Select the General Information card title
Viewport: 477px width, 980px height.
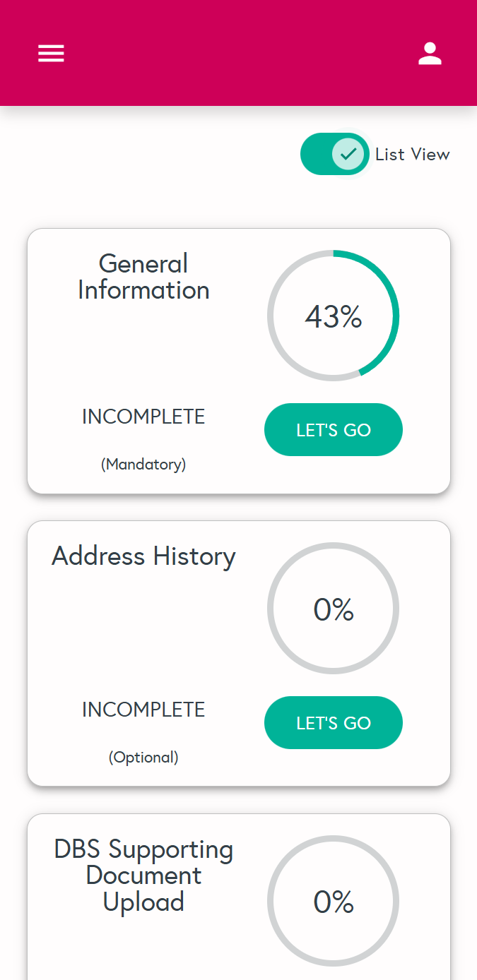coord(143,277)
